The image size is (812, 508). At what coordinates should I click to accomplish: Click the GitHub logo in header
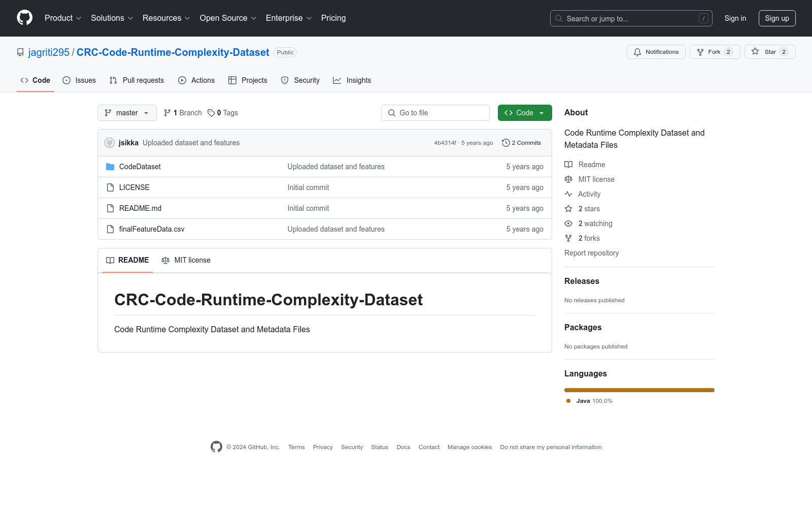coord(24,18)
